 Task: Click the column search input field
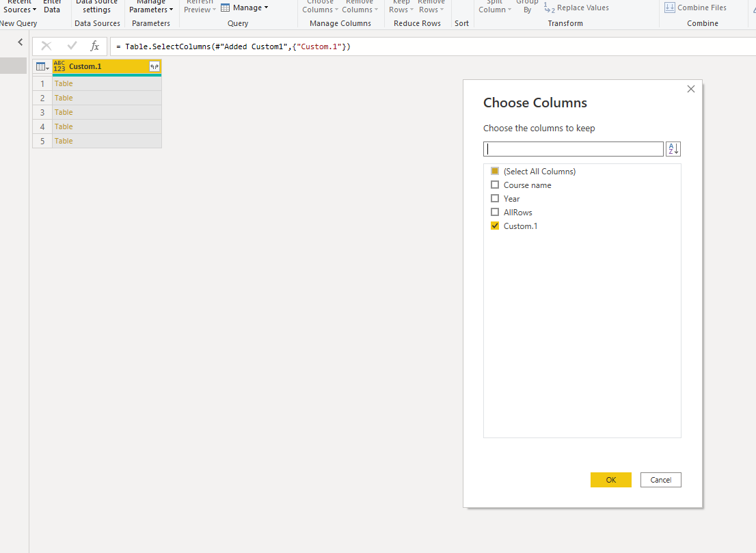point(573,149)
